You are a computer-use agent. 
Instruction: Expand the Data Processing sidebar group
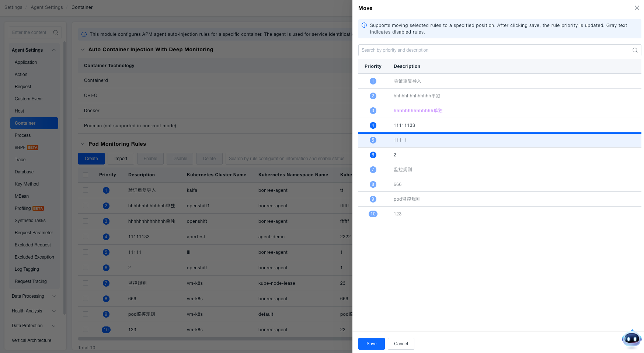54,296
